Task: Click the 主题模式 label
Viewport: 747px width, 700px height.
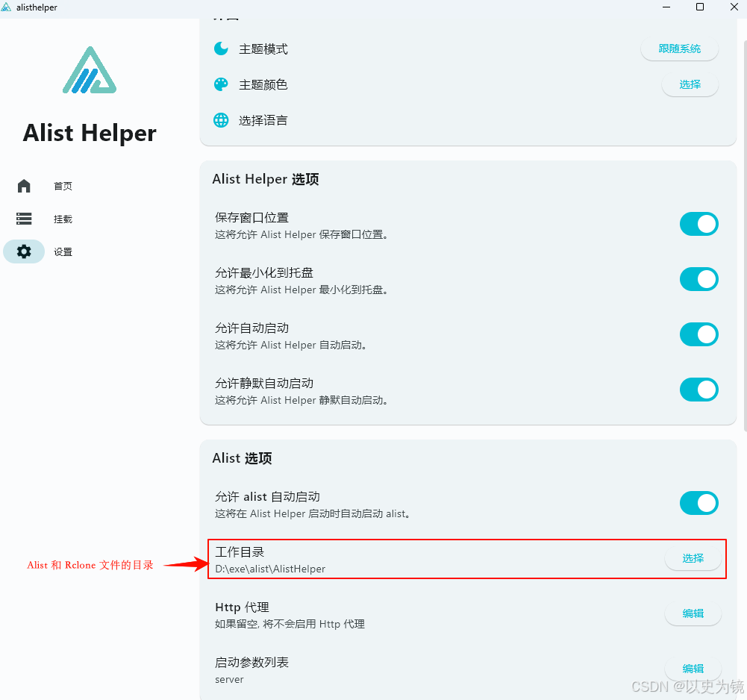Action: point(263,49)
